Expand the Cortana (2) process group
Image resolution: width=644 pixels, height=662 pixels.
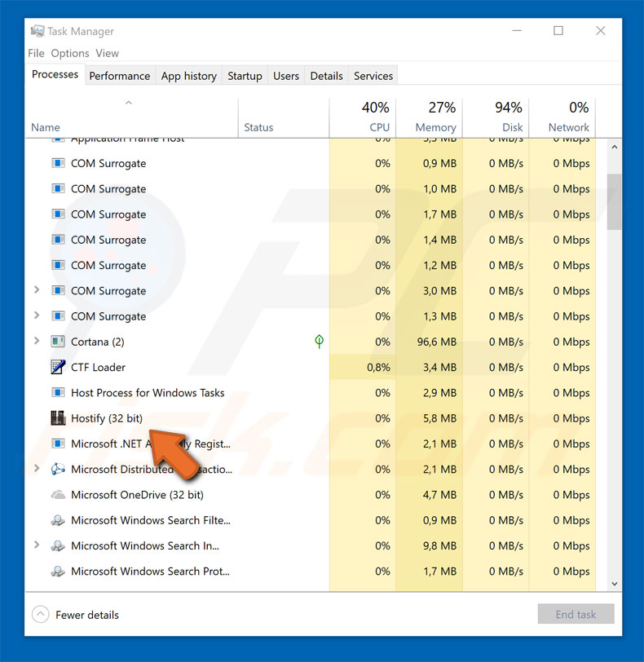pos(37,341)
